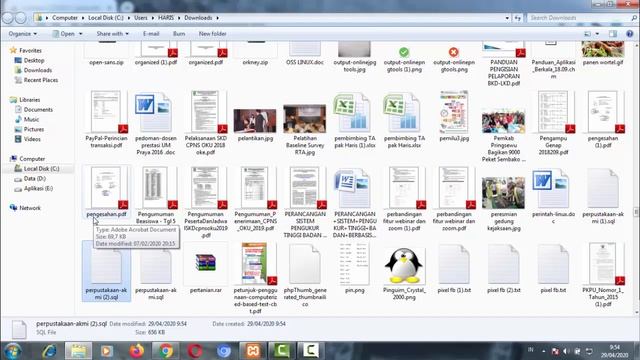640x360 pixels.
Task: Click the Burn toolbar button
Action: (x=179, y=34)
